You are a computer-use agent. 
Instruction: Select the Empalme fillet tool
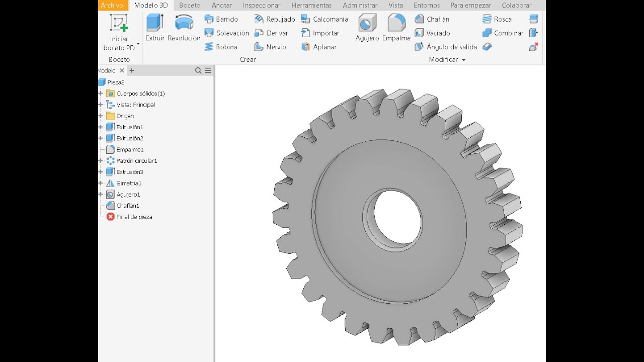396,28
